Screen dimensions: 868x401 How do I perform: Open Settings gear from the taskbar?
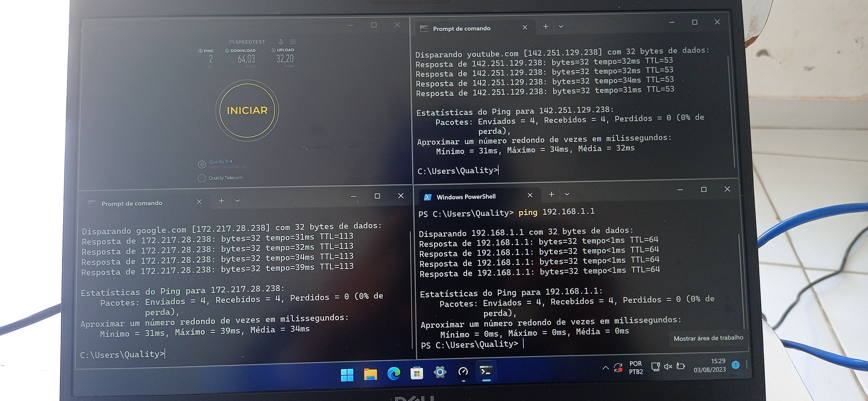[440, 372]
